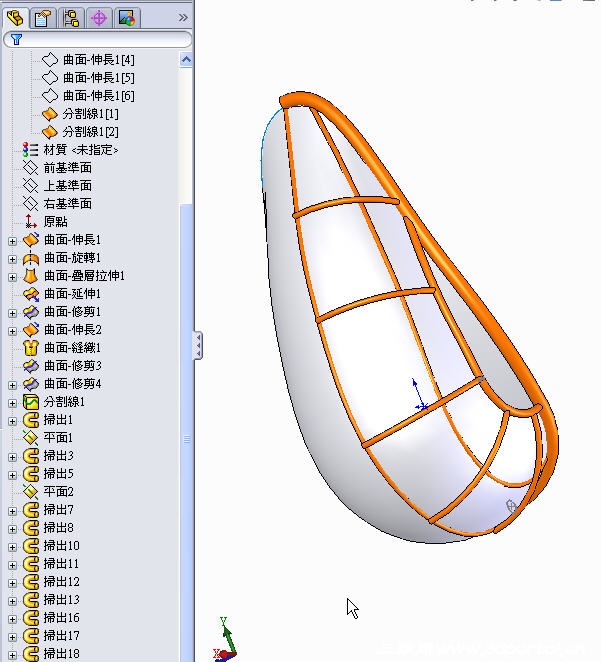
Task: Select the 曲面-旋轉1 revolve surface icon
Action: tap(31, 258)
